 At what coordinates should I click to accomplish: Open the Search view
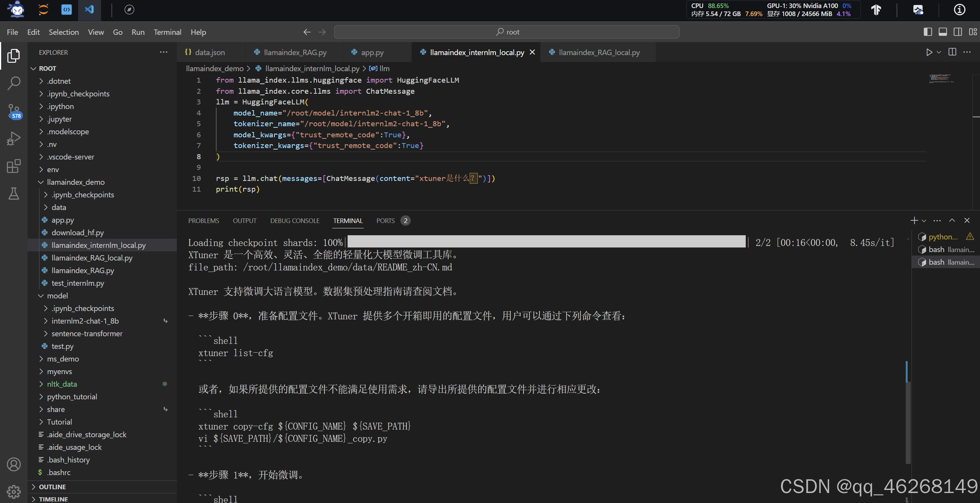click(x=14, y=83)
